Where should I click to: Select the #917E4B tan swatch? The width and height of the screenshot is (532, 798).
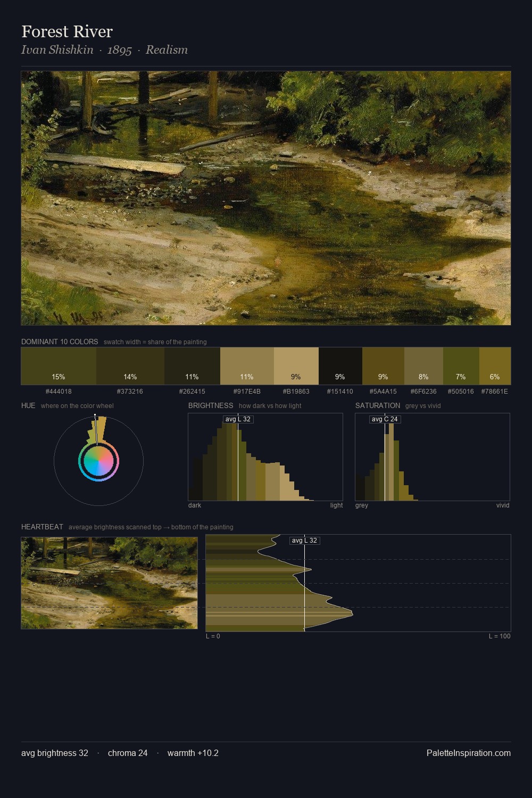(247, 366)
